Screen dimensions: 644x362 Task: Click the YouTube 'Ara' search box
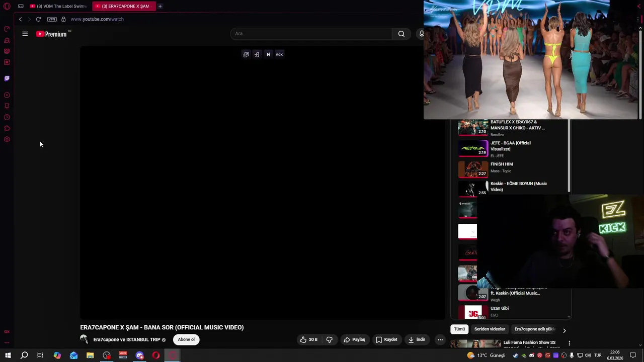(x=311, y=34)
